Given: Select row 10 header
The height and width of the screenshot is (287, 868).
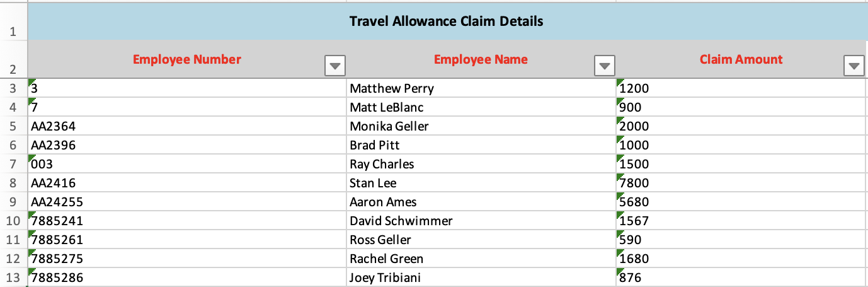Looking at the screenshot, I should [13, 221].
